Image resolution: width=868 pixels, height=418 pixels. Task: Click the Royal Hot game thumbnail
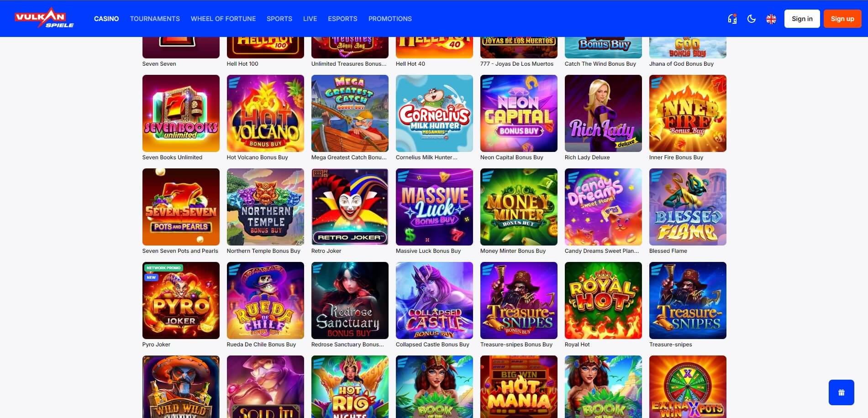603,300
